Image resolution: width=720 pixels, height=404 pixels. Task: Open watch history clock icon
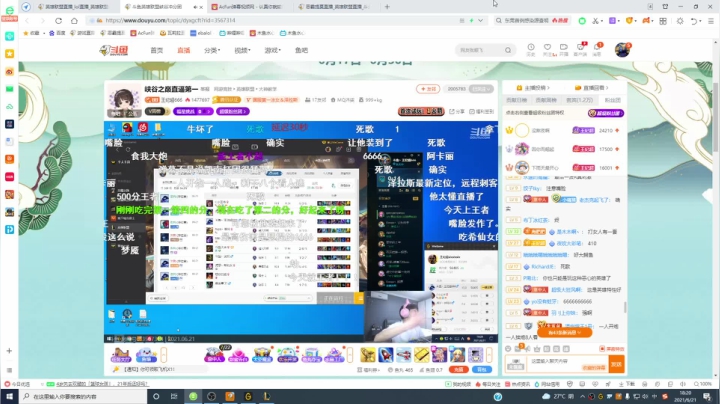tap(531, 47)
